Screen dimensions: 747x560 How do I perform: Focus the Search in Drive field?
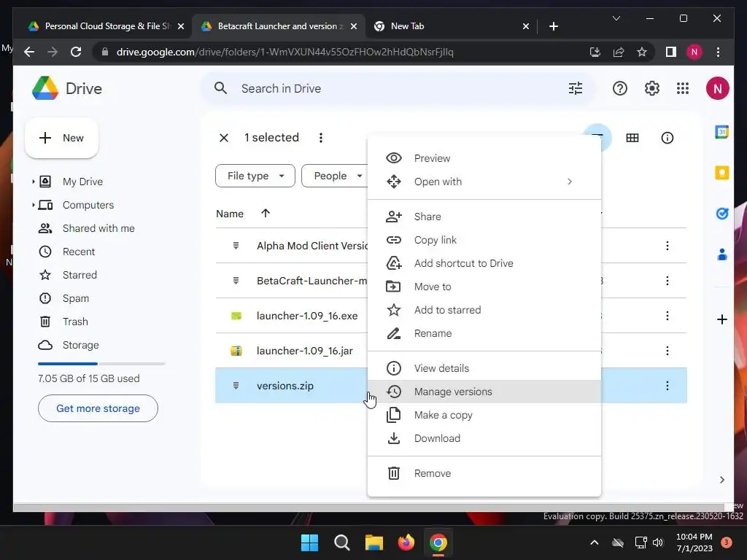pyautogui.click(x=398, y=88)
